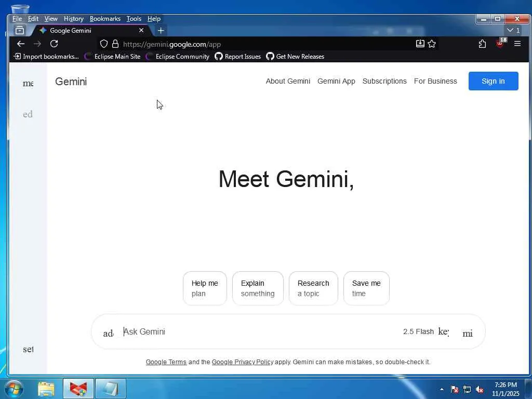The height and width of the screenshot is (399, 532).
Task: Open Eclipse Community bookmark
Action: 178,56
